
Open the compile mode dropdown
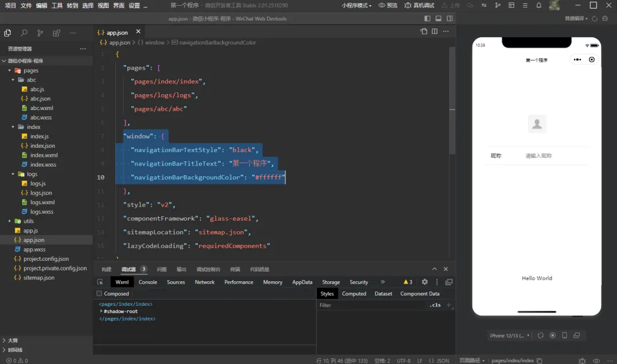coord(576,18)
